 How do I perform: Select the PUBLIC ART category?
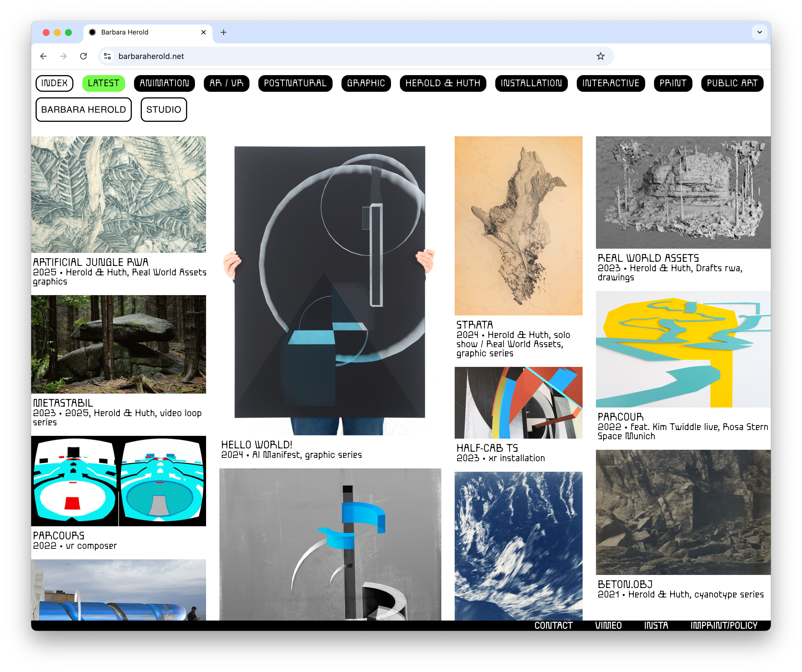click(732, 83)
